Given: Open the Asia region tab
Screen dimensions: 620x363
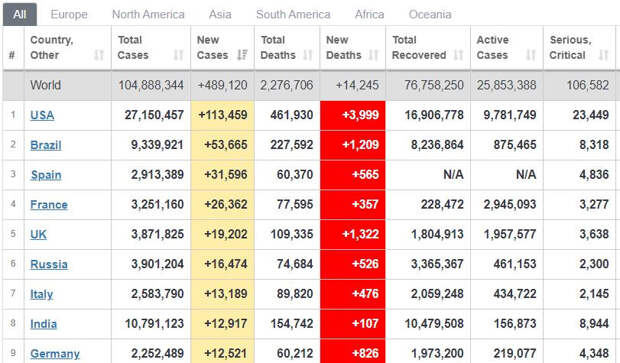Looking at the screenshot, I should [220, 15].
